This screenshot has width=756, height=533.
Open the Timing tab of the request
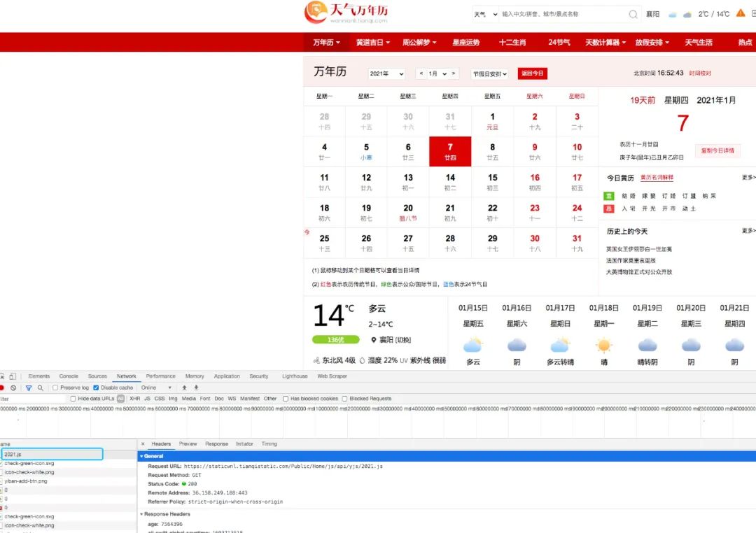[269, 444]
